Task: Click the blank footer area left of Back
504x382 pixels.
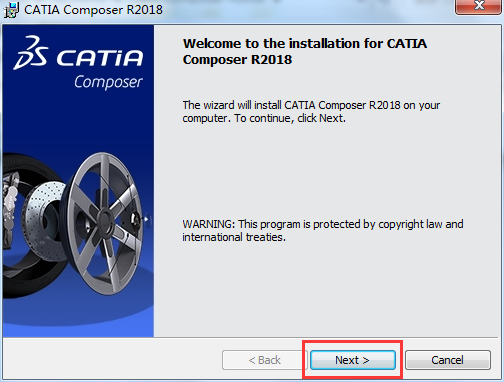Action: [112, 360]
